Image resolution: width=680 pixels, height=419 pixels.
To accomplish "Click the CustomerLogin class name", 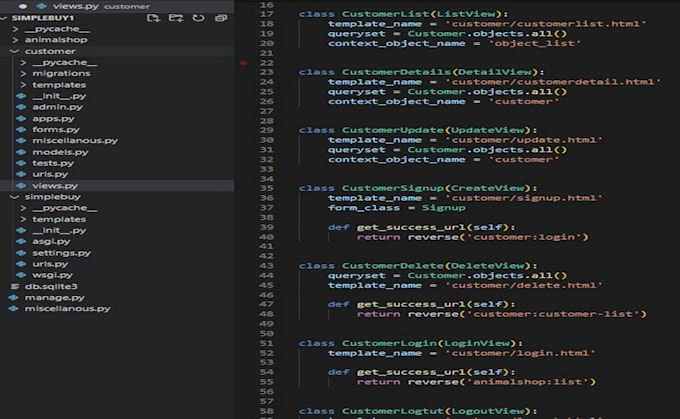I will point(389,343).
